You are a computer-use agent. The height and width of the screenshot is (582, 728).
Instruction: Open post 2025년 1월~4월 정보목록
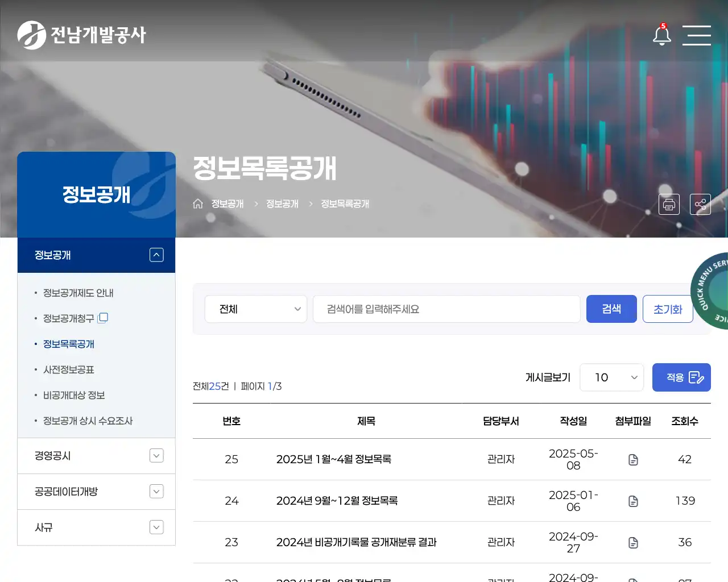point(333,459)
